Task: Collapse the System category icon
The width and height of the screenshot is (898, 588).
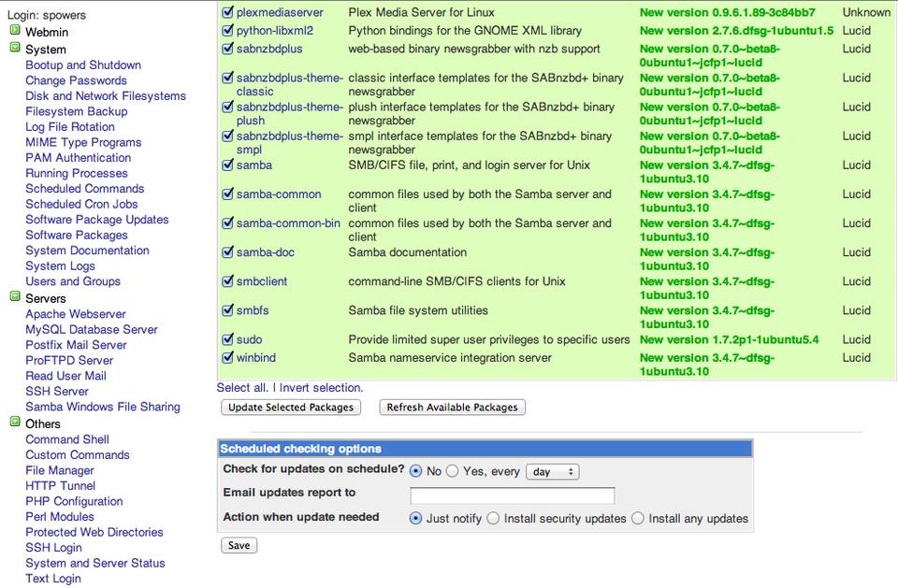Action: [x=15, y=48]
